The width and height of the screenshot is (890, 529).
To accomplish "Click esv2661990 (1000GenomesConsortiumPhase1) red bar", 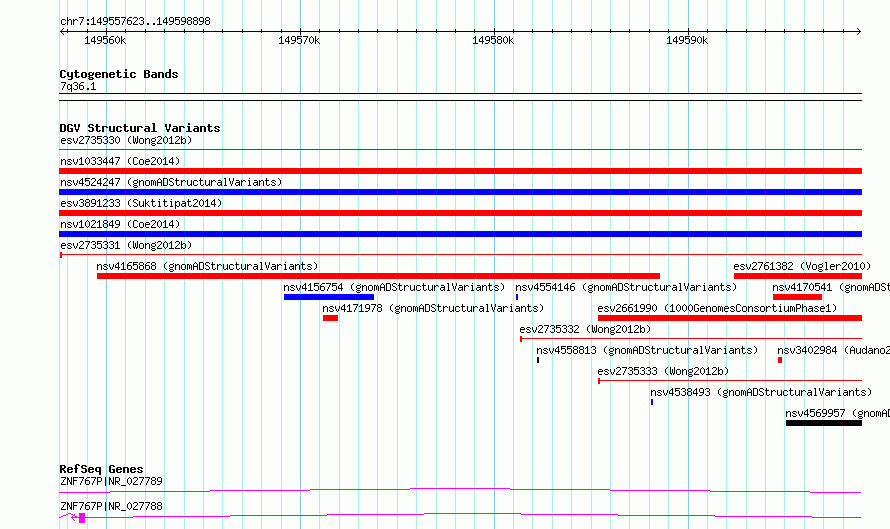I will click(x=729, y=318).
